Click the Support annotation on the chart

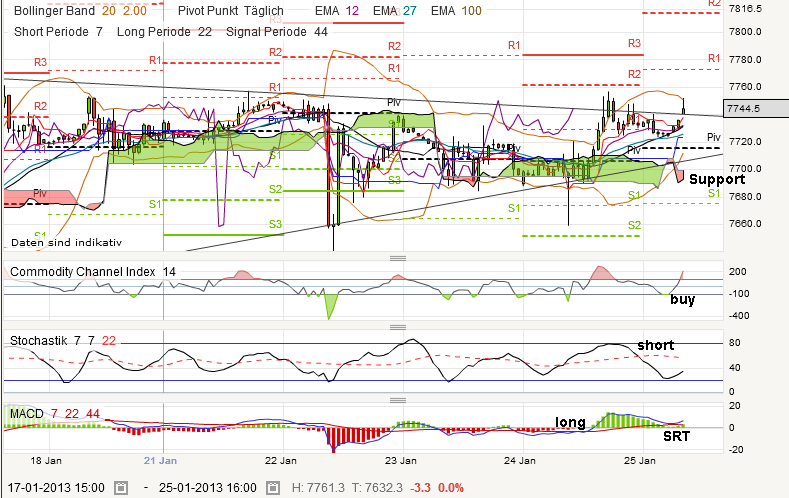[717, 179]
